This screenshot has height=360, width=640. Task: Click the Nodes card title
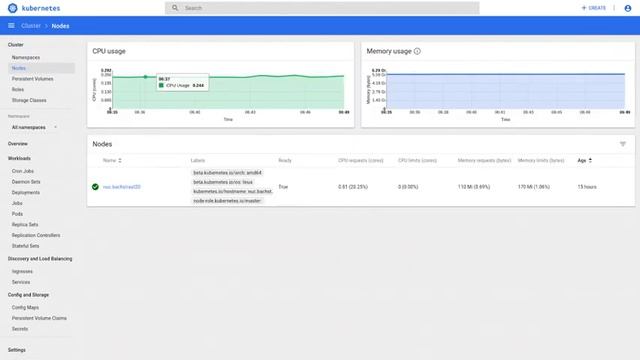pos(102,144)
